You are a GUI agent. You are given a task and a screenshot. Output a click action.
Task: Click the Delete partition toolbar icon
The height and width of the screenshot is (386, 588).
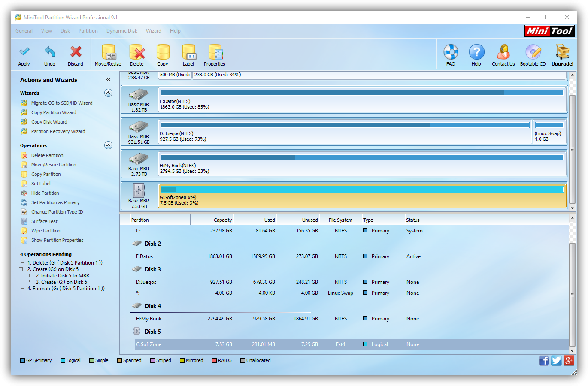[x=137, y=56]
